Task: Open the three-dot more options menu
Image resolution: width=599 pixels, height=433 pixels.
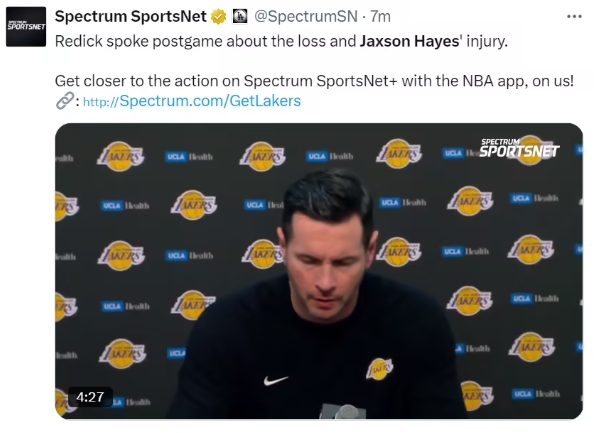Action: pos(574,16)
